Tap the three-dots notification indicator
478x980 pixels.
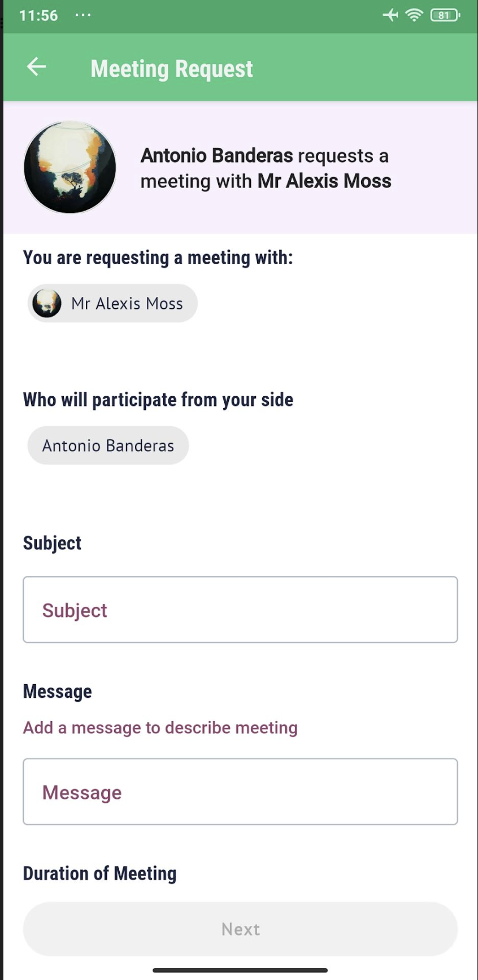tap(83, 15)
